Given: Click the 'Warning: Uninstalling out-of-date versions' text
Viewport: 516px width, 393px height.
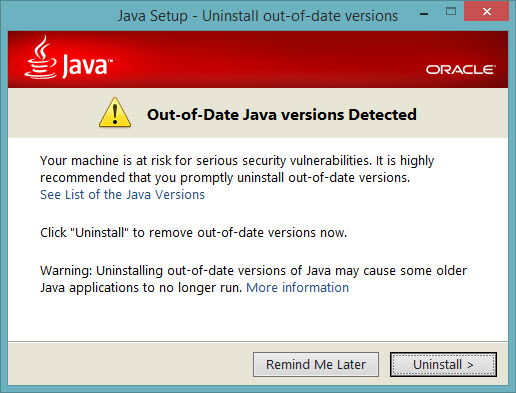Looking at the screenshot, I should click(253, 270).
